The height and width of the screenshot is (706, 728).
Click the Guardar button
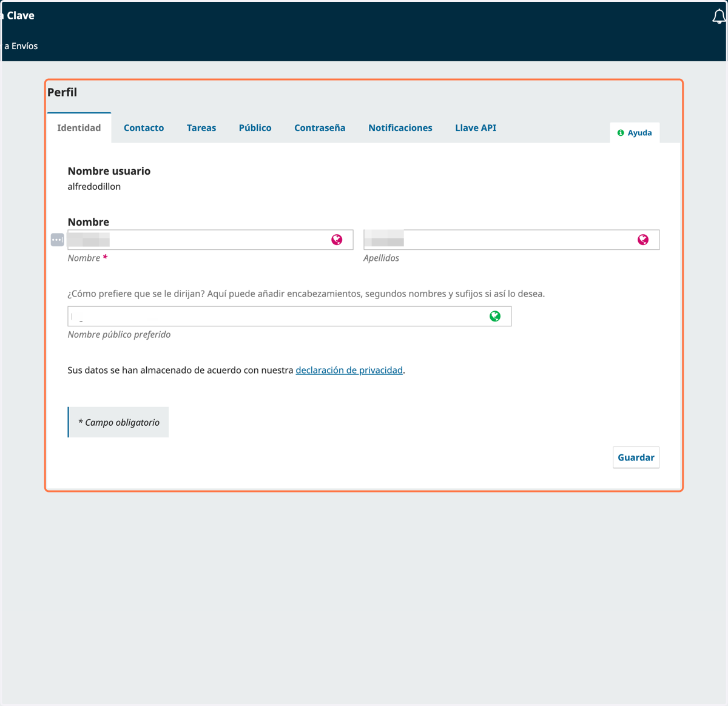point(636,457)
